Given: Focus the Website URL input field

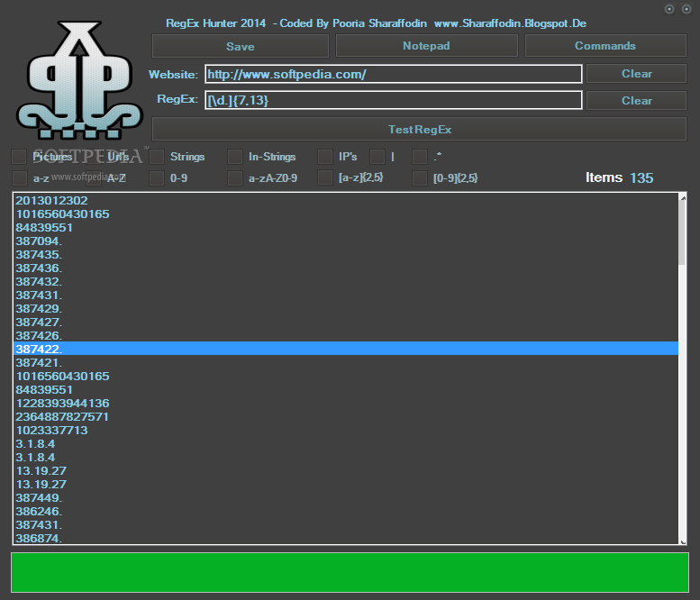Looking at the screenshot, I should coord(394,74).
